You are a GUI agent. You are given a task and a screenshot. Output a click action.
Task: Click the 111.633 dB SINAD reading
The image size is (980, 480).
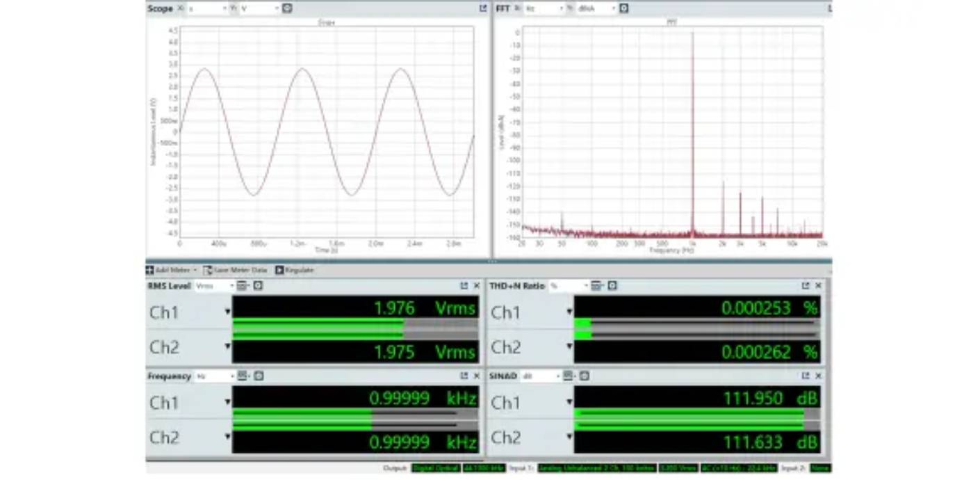pos(771,442)
